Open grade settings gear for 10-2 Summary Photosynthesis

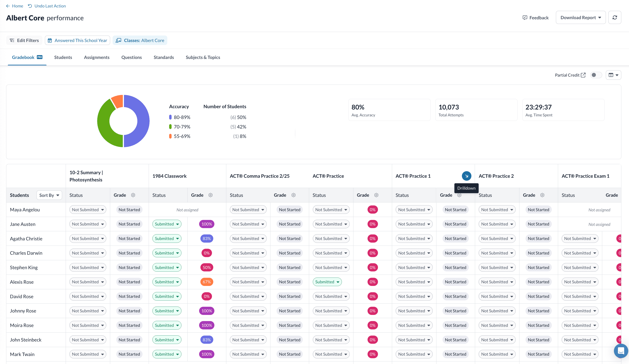click(133, 195)
